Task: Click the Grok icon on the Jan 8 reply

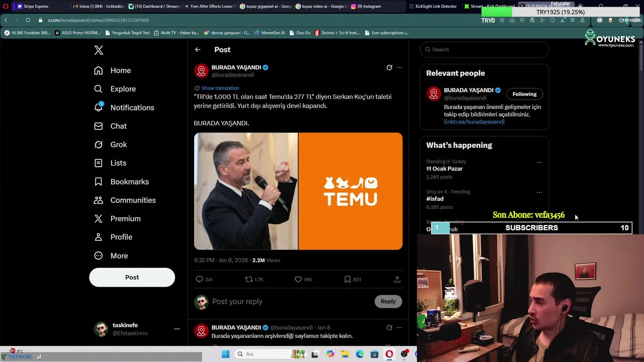Action: (x=389, y=328)
